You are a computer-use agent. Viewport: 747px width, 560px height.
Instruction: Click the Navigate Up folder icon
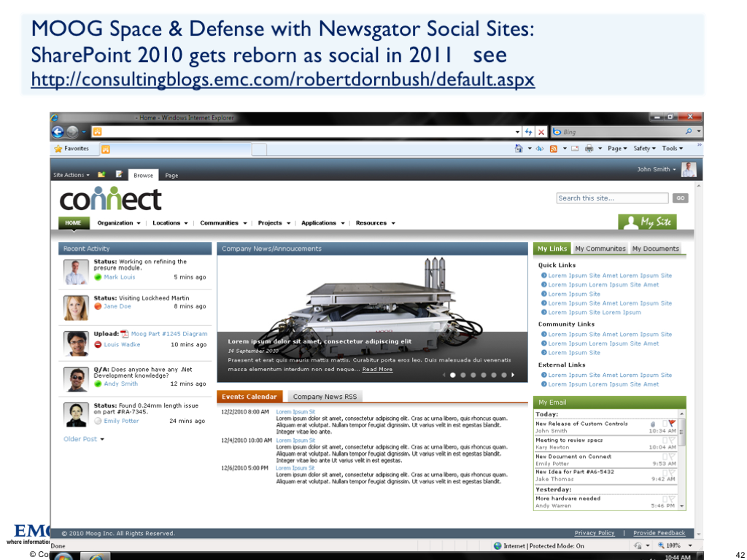coord(101,175)
